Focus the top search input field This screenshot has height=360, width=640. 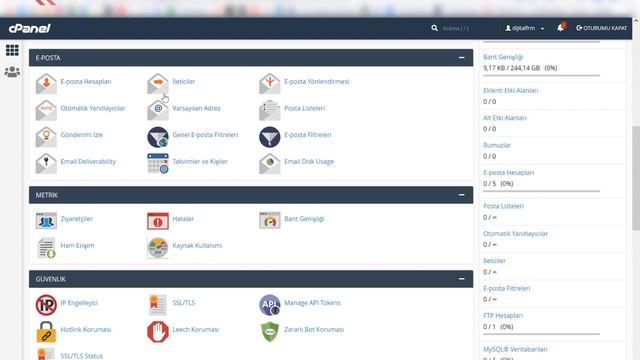pos(465,28)
